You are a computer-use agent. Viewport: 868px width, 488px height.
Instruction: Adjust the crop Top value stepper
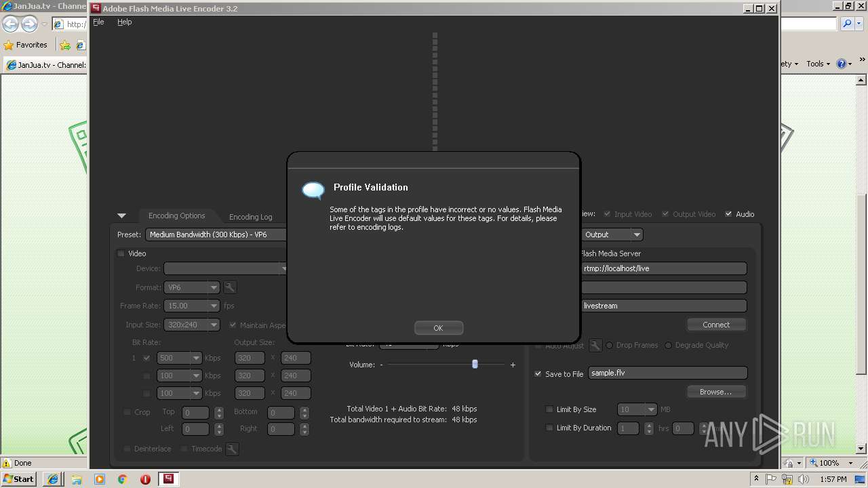click(219, 412)
